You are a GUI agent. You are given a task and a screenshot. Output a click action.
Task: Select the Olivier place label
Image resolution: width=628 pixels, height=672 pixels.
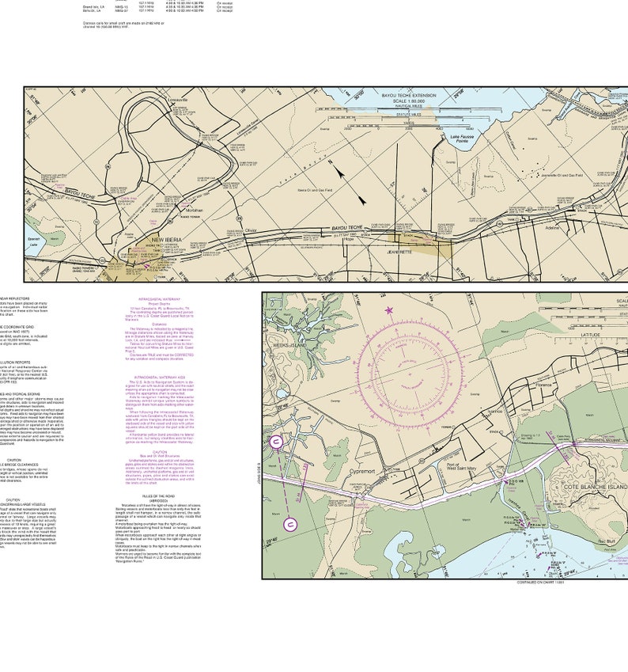251,230
